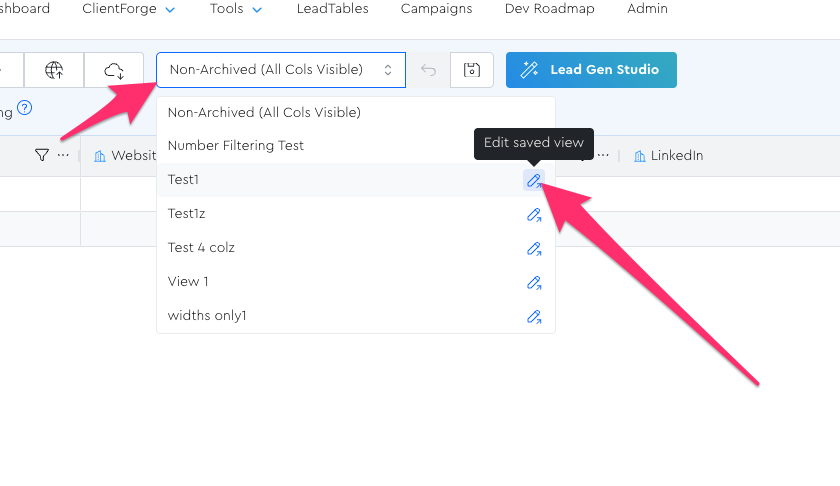Select Number Filtering Test view
The image size is (840, 486).
236,145
